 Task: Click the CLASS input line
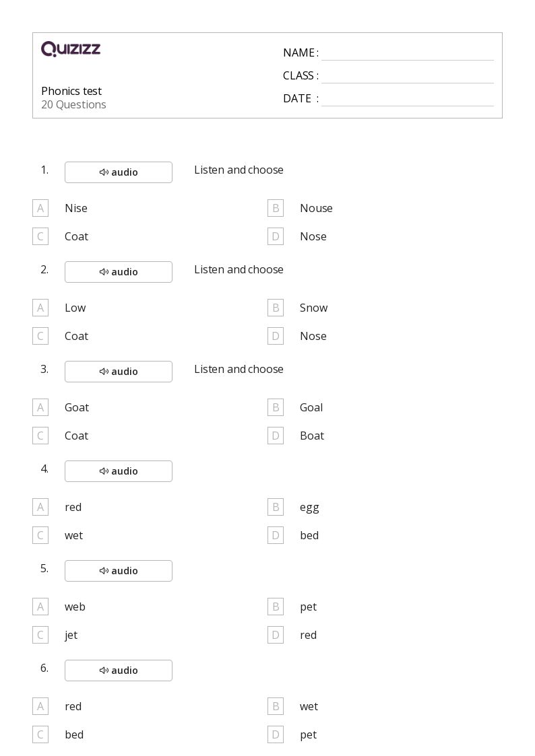[408, 75]
